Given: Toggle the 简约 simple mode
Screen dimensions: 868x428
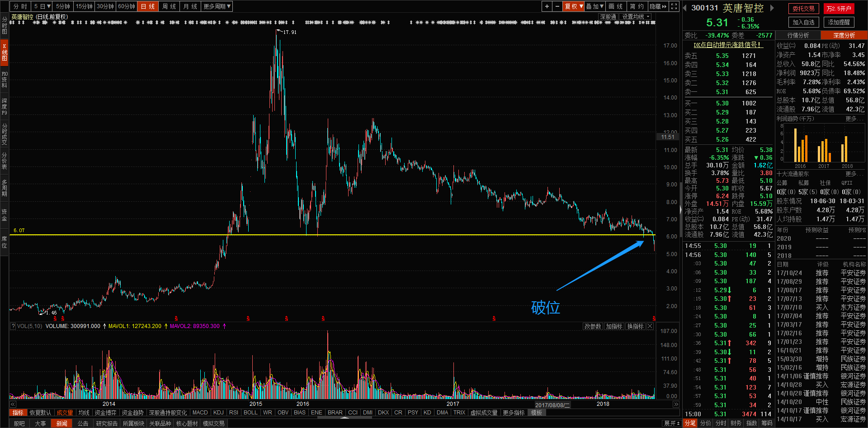Looking at the screenshot, I should tap(637, 6).
